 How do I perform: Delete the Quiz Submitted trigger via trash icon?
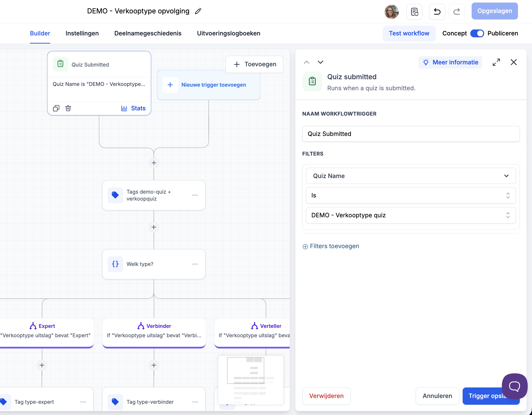click(x=68, y=108)
